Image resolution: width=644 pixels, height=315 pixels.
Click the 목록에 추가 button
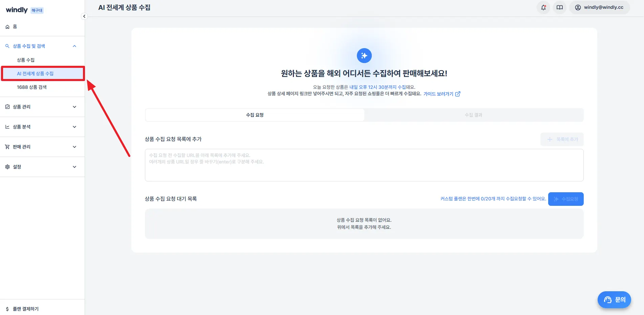[x=562, y=139]
